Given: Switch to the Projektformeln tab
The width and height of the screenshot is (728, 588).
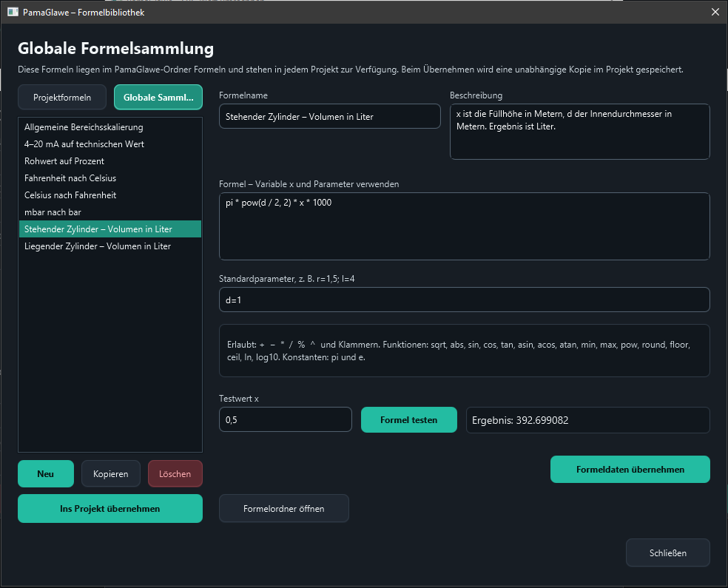Looking at the screenshot, I should [62, 98].
